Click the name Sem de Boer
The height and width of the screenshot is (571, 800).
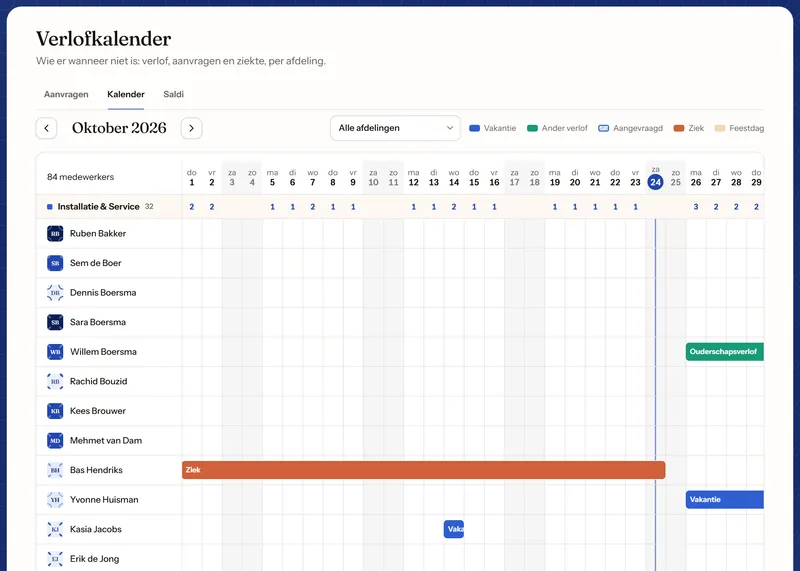pyautogui.click(x=95, y=263)
